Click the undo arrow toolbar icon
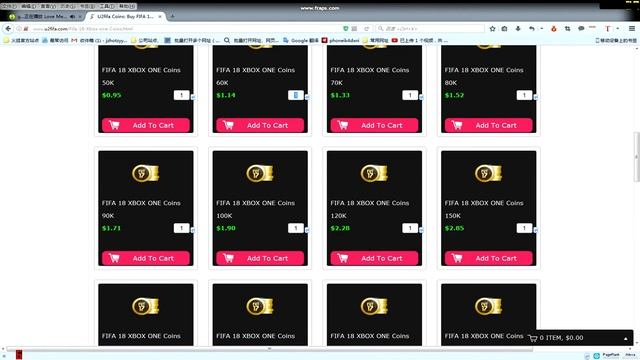Viewport: 640px width, 360px height. pos(531,29)
